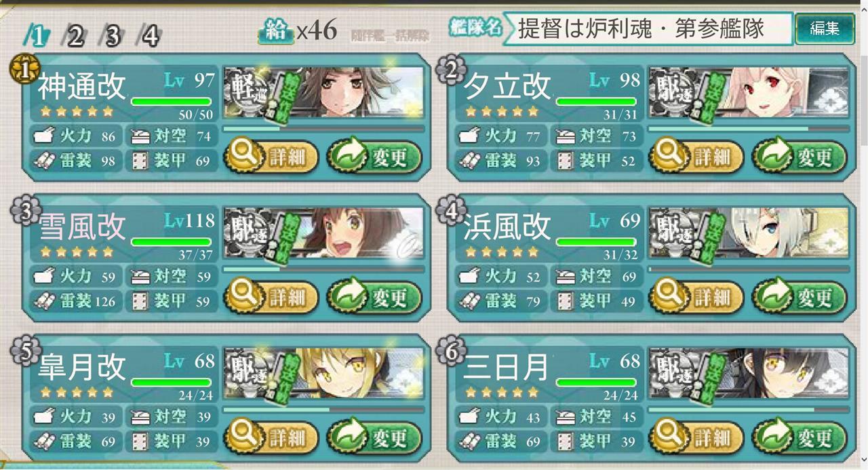The height and width of the screenshot is (470, 868).
Task: Click 変更 to swap out 夕立改
Action: coord(800,157)
